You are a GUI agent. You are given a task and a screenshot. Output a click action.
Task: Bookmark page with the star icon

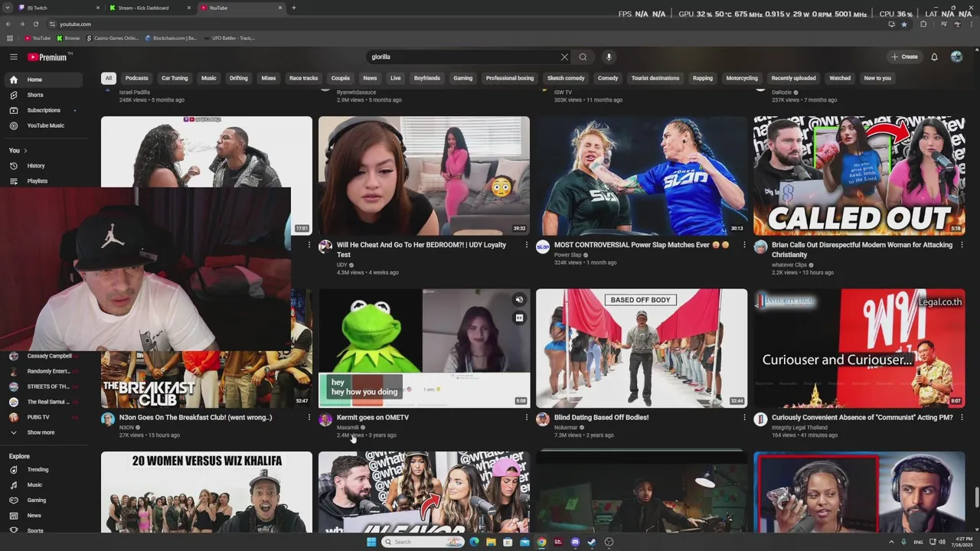click(904, 24)
